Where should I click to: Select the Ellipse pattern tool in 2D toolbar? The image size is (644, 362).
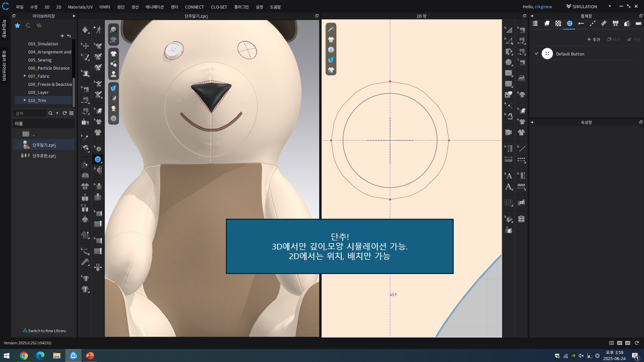click(508, 62)
